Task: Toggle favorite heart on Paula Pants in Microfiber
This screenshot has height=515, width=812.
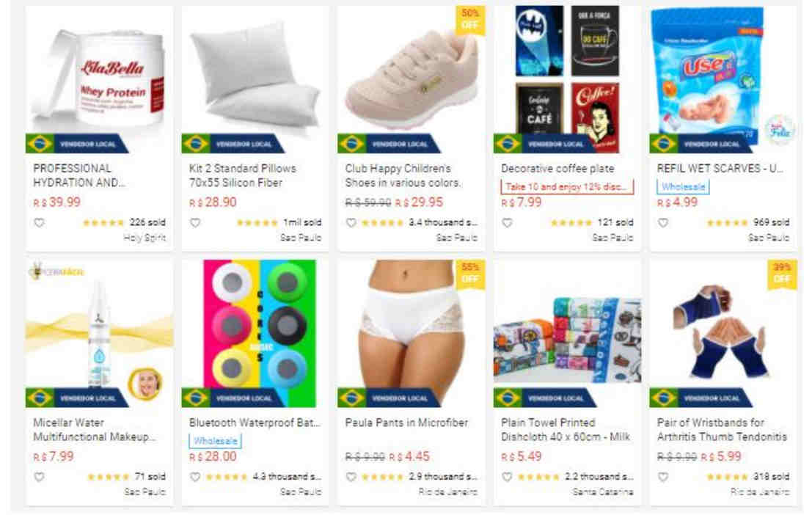Action: [351, 477]
